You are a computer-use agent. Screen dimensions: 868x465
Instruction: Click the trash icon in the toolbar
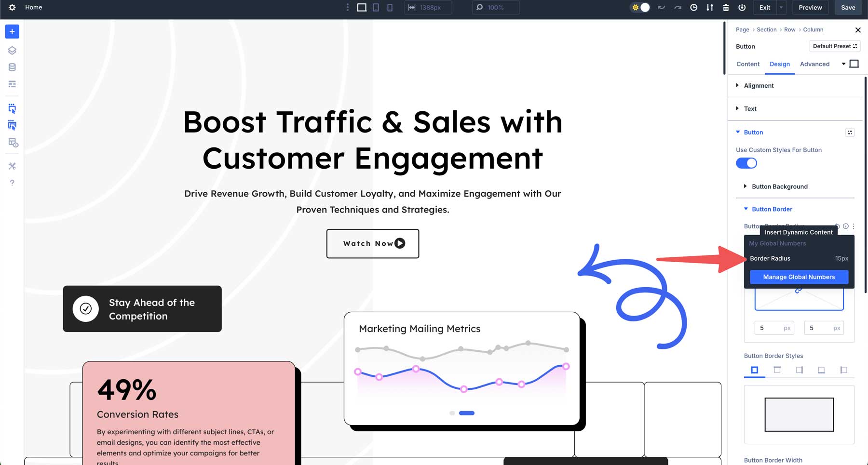pyautogui.click(x=726, y=7)
